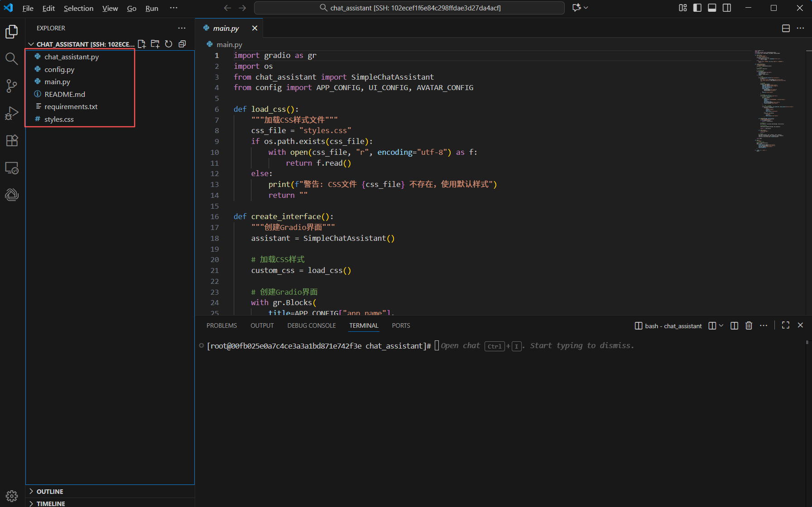Open the Run and Debug view

(11, 113)
